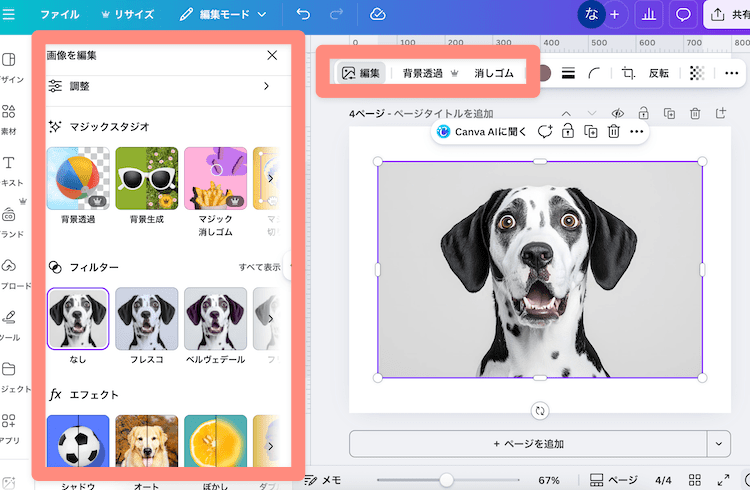Select the 背景透過 beach ball thumbnail

[78, 178]
